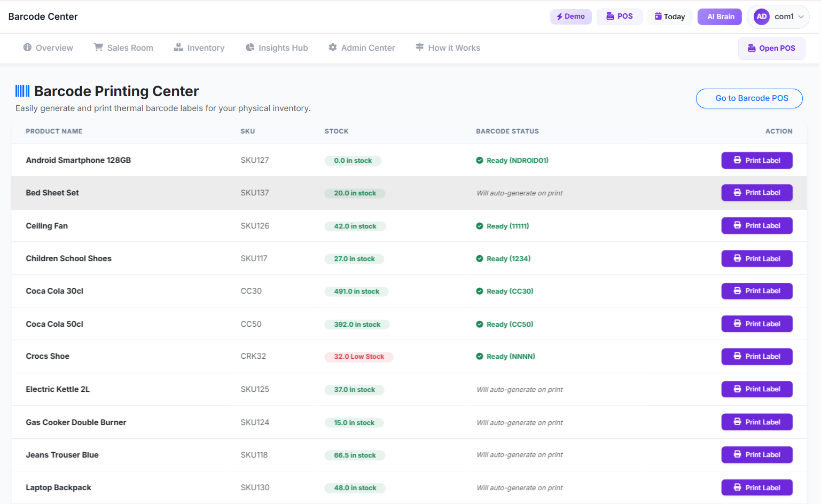This screenshot has width=821, height=504.
Task: Open the How it Works tab
Action: 448,48
